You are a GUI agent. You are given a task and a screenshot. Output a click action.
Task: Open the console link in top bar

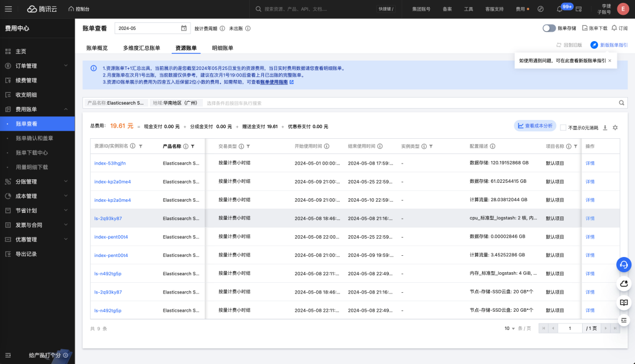pyautogui.click(x=79, y=9)
